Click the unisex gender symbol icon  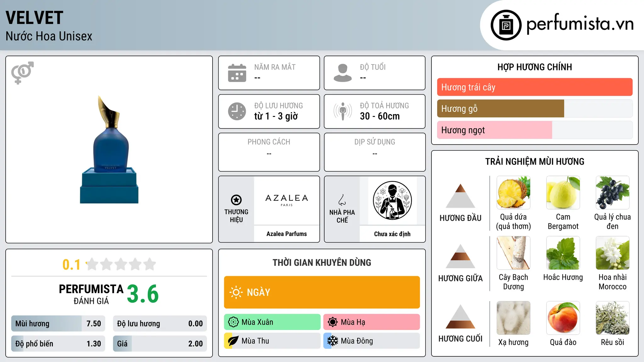tap(22, 73)
